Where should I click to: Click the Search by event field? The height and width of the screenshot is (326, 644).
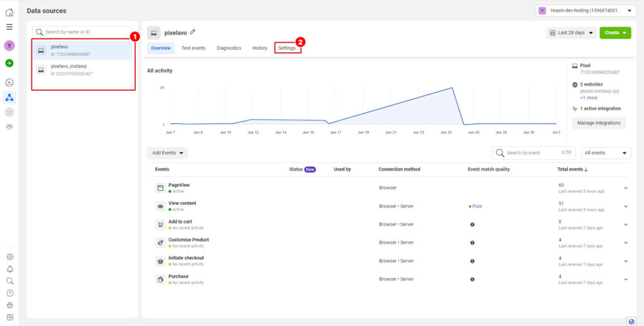(531, 153)
